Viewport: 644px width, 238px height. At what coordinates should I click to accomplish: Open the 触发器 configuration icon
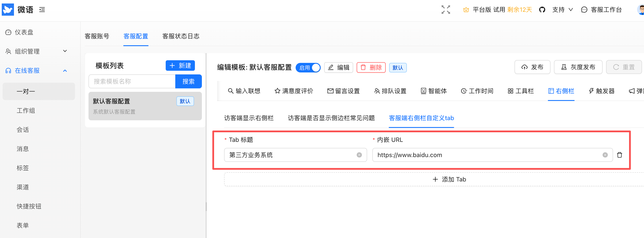pyautogui.click(x=591, y=91)
